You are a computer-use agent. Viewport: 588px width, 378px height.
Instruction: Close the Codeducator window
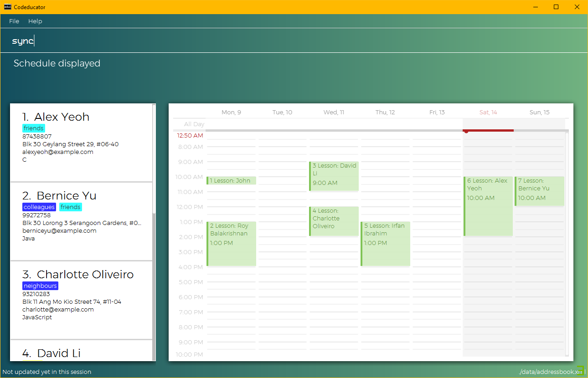point(577,7)
